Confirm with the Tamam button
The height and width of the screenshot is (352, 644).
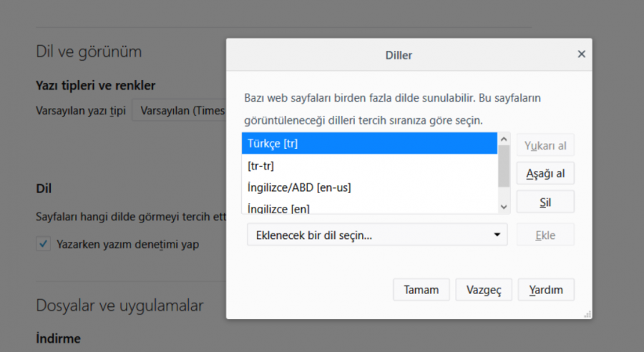(421, 290)
